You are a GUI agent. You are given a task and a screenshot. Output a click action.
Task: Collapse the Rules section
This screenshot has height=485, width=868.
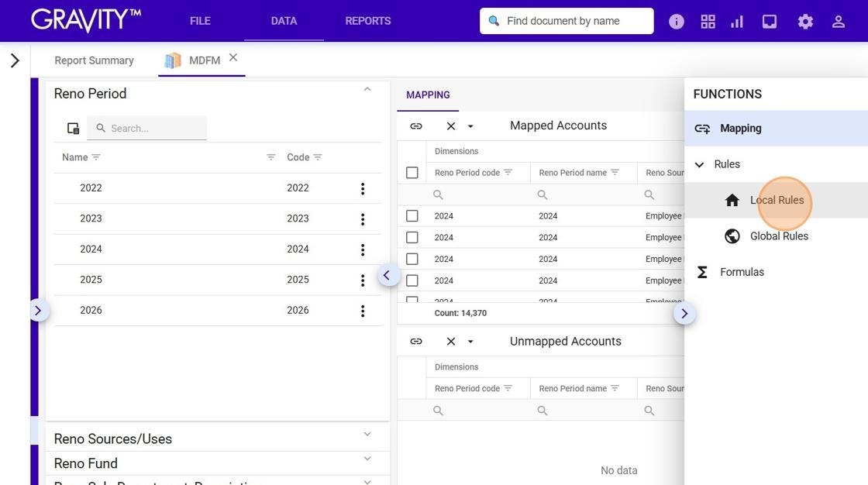pyautogui.click(x=699, y=164)
